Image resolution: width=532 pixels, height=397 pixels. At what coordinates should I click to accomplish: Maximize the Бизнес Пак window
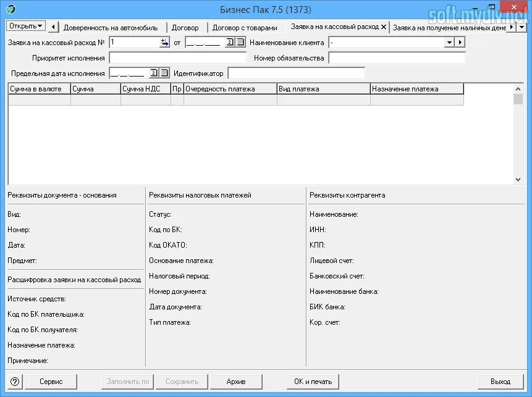(492, 7)
